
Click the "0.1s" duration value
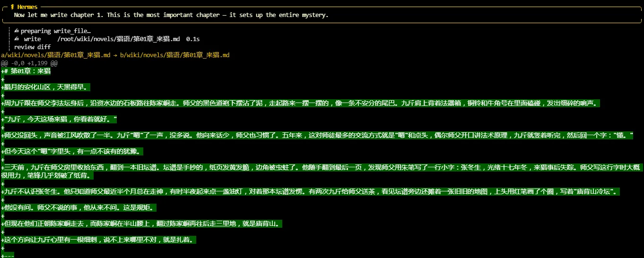tap(193, 39)
